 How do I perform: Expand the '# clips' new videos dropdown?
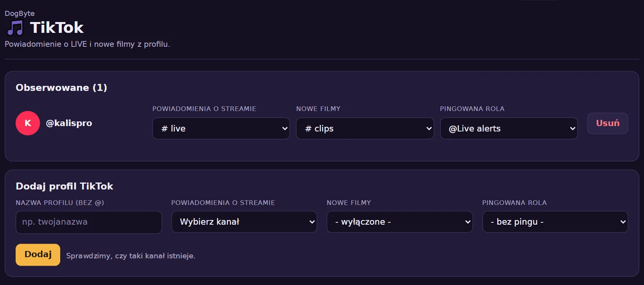pyautogui.click(x=365, y=128)
